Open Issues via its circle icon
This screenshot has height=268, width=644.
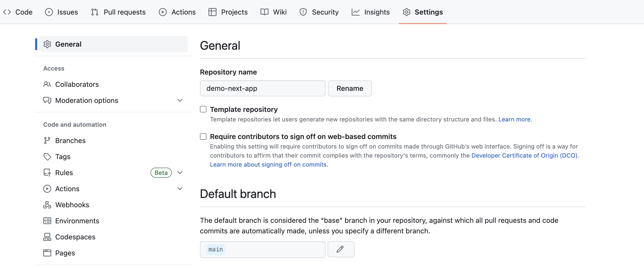point(48,12)
